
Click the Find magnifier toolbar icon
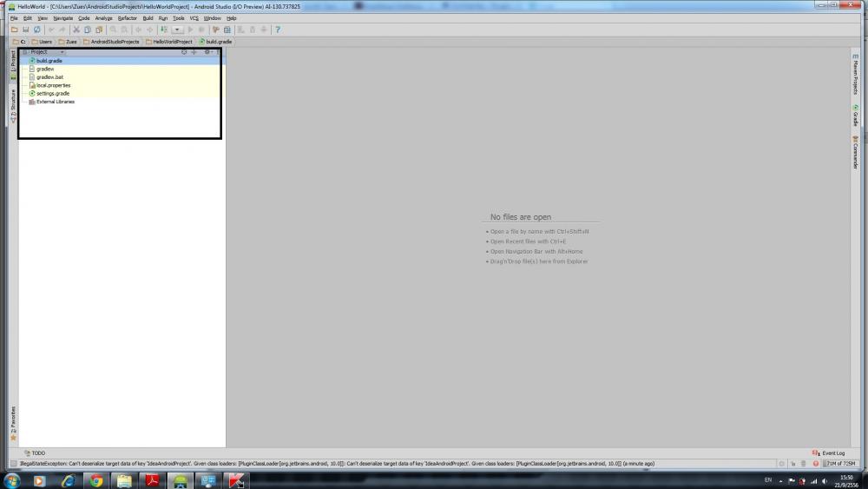113,30
